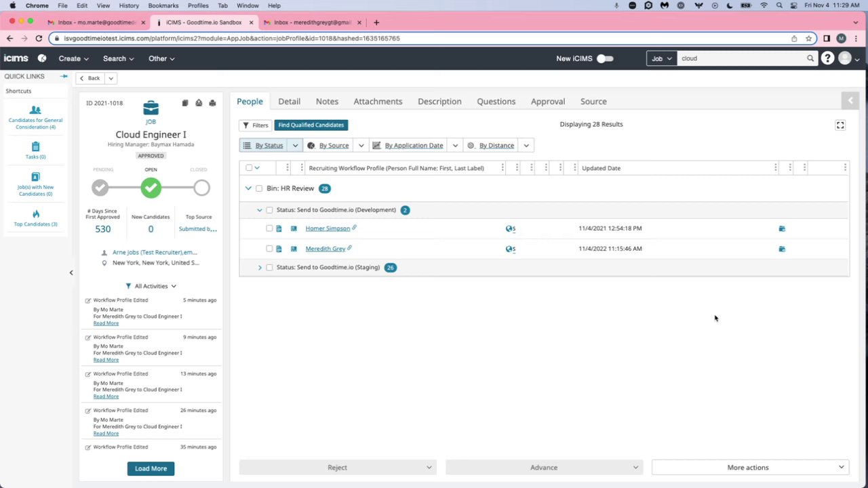This screenshot has height=488, width=868.
Task: Check the select-all checkbox in the table header
Action: (249, 168)
